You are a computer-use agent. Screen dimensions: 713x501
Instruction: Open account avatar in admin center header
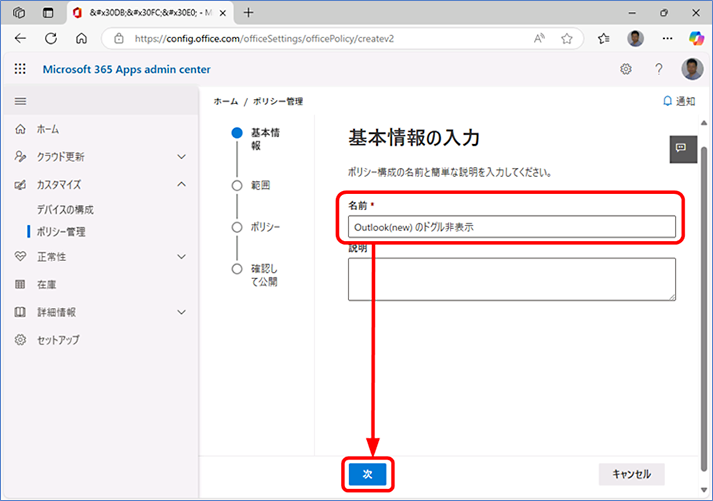[692, 69]
